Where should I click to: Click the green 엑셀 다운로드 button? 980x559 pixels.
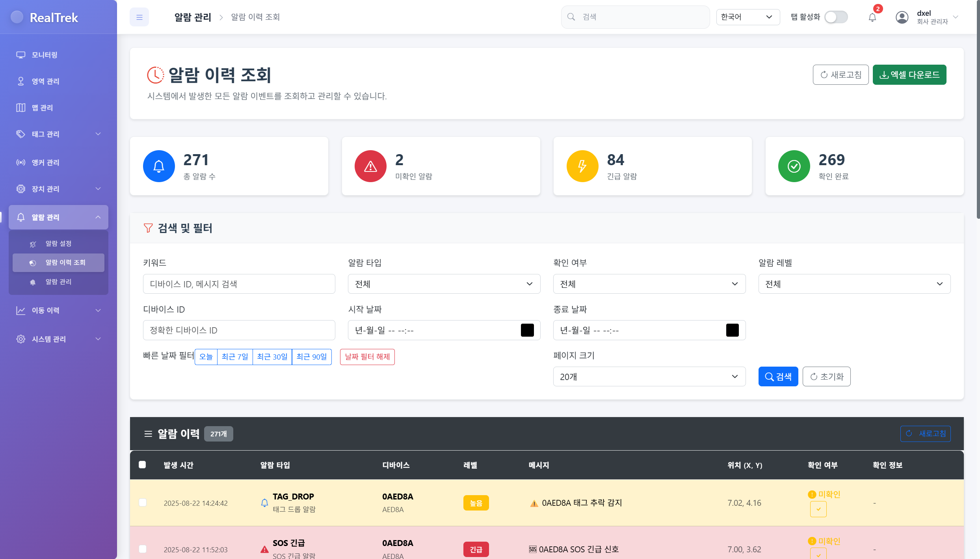[909, 75]
